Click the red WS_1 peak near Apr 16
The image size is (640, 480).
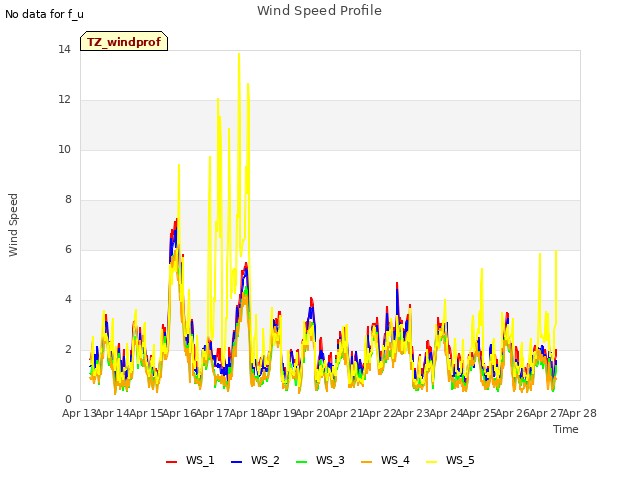click(x=176, y=220)
